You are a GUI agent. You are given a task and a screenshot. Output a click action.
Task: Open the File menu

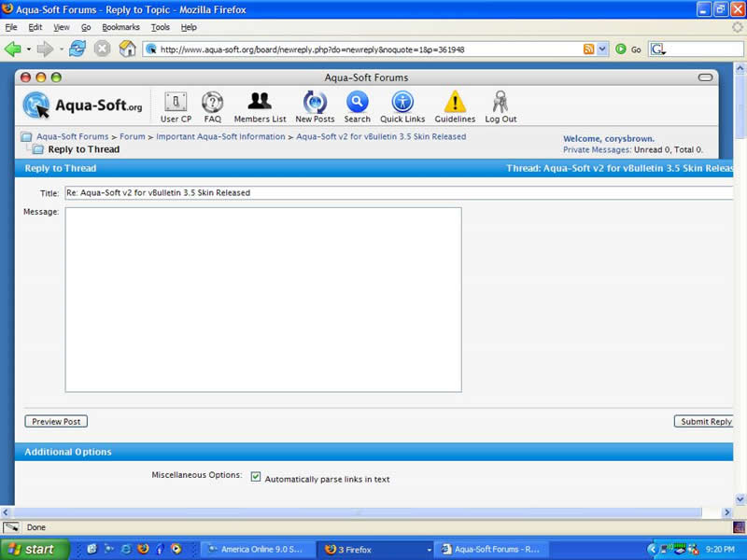point(11,27)
